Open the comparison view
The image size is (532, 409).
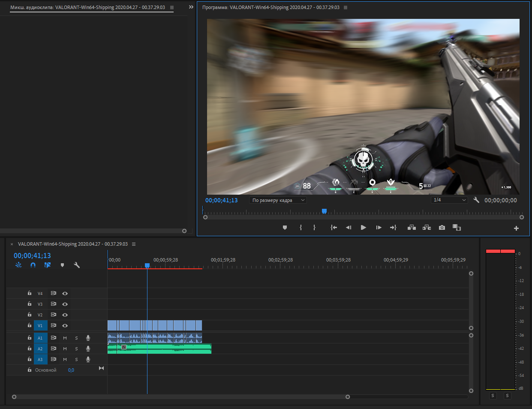click(x=457, y=228)
